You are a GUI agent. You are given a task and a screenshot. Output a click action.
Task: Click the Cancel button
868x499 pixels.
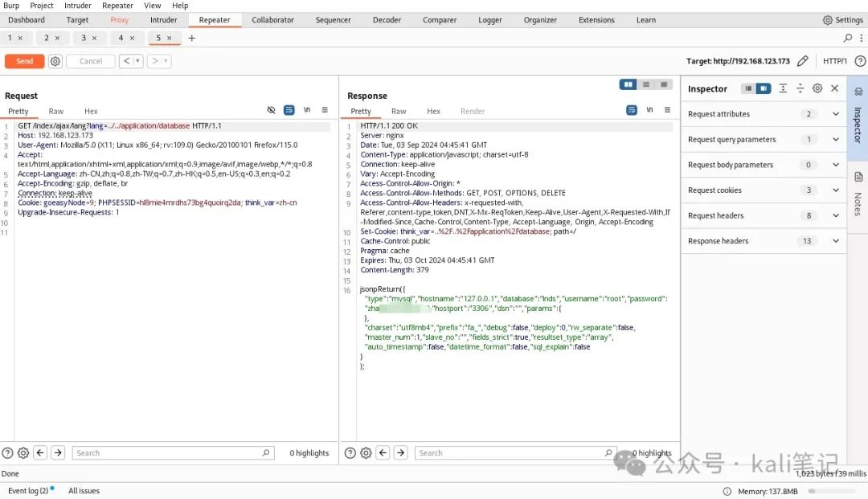point(91,61)
